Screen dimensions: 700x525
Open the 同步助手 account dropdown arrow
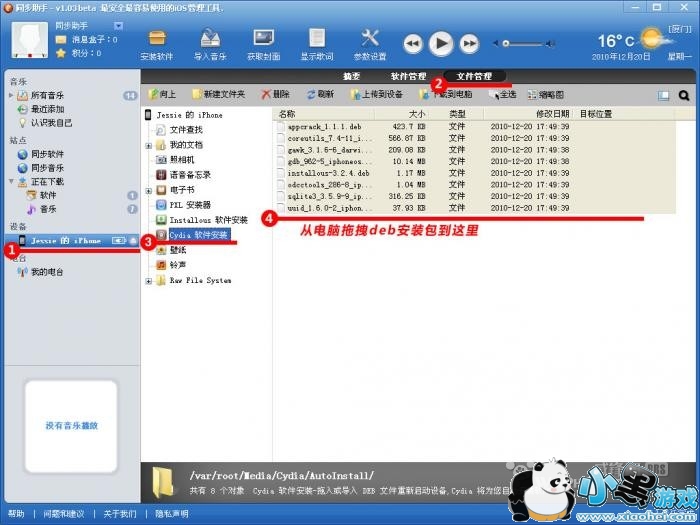pyautogui.click(x=118, y=25)
